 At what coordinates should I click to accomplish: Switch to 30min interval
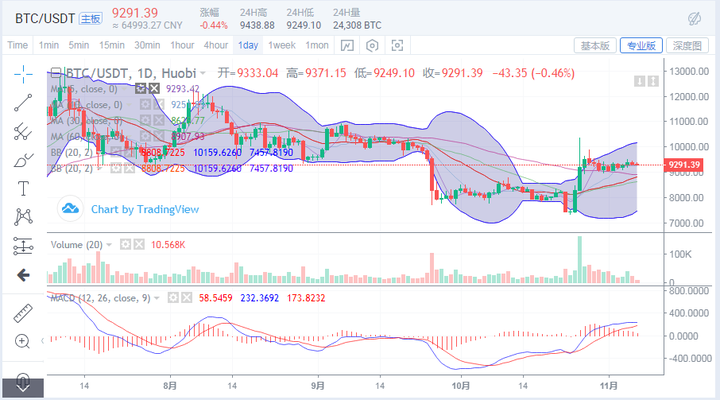tap(147, 45)
